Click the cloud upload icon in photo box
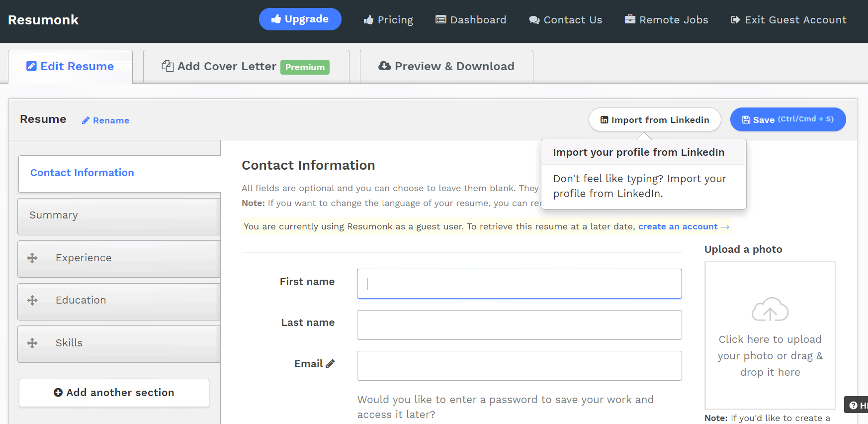Screen dimensions: 868x424 coord(770,309)
